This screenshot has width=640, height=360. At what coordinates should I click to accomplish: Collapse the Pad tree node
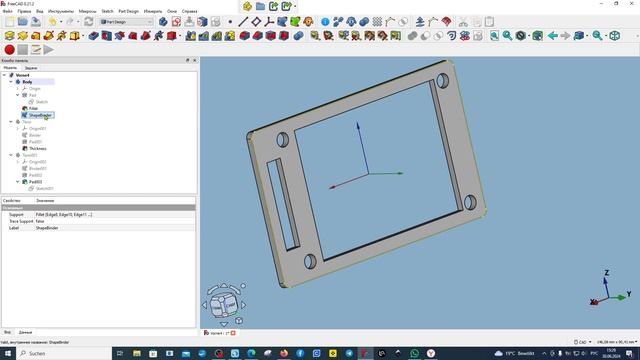coord(18,95)
